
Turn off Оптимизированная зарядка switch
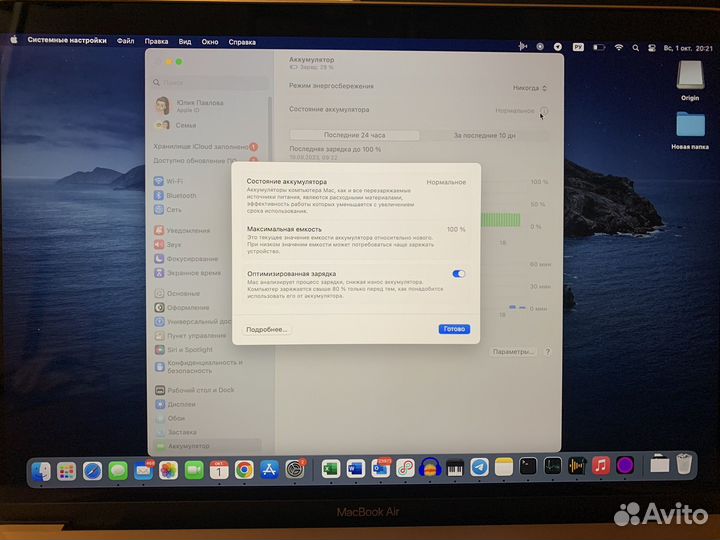(458, 274)
